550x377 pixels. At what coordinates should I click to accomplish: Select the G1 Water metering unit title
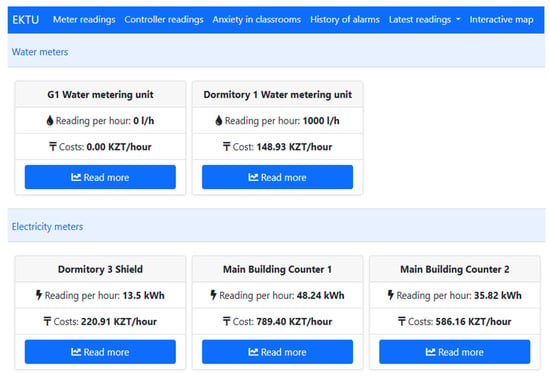point(100,95)
